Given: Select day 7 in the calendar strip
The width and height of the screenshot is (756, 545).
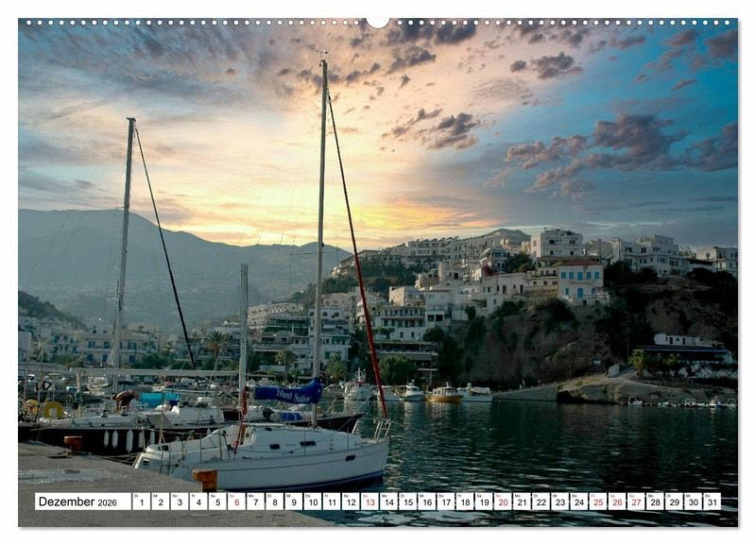Looking at the screenshot, I should (255, 502).
